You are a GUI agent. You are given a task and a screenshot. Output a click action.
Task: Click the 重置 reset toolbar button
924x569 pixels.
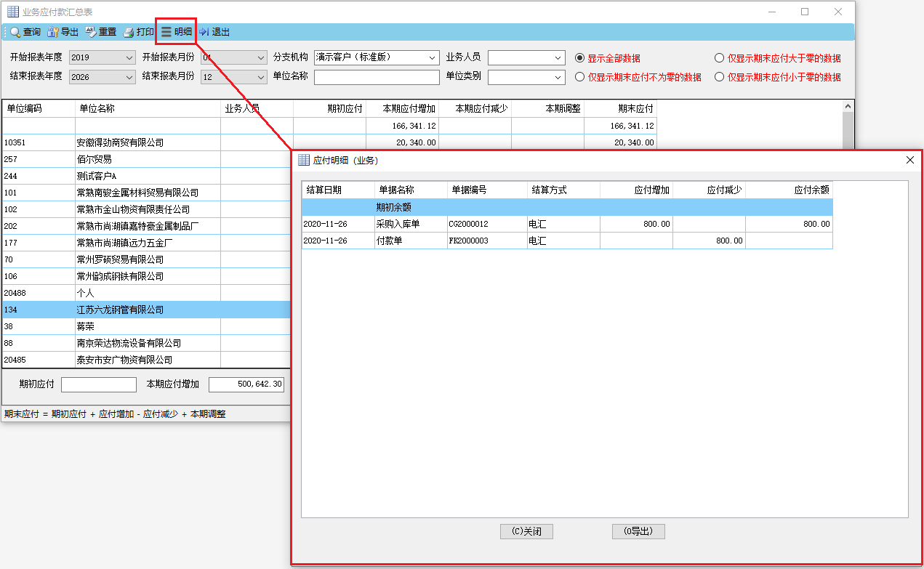[101, 32]
